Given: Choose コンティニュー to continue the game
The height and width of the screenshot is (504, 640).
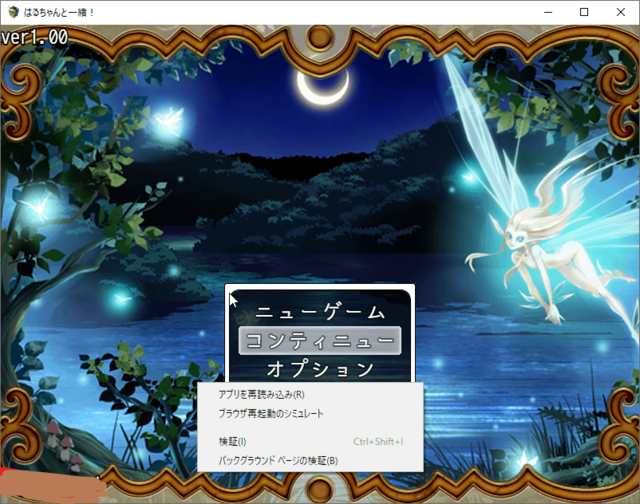Looking at the screenshot, I should (320, 340).
